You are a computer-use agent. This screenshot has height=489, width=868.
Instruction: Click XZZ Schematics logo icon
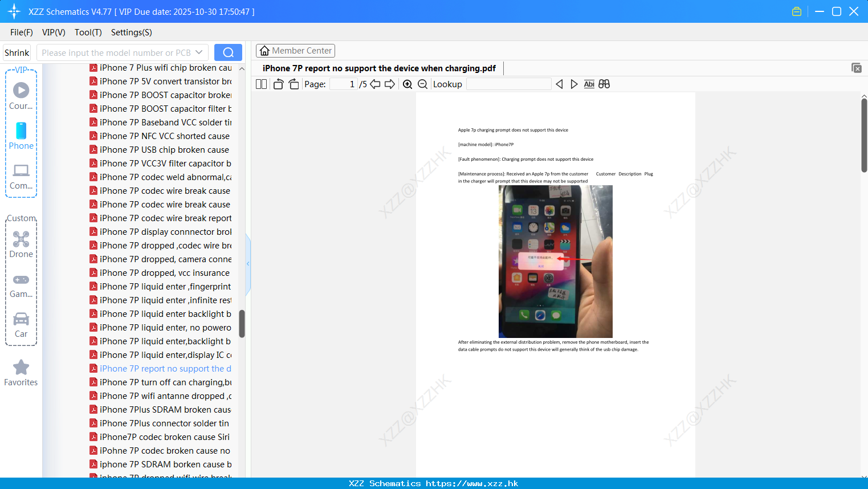point(14,11)
